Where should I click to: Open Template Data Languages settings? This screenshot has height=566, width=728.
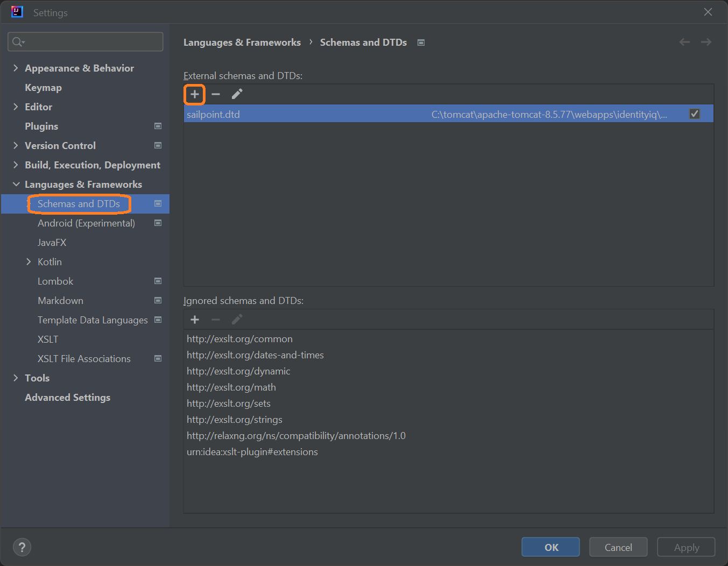[93, 320]
